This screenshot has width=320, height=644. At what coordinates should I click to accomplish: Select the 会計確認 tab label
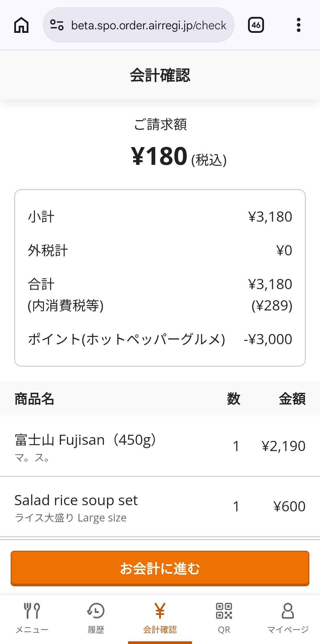point(160,630)
